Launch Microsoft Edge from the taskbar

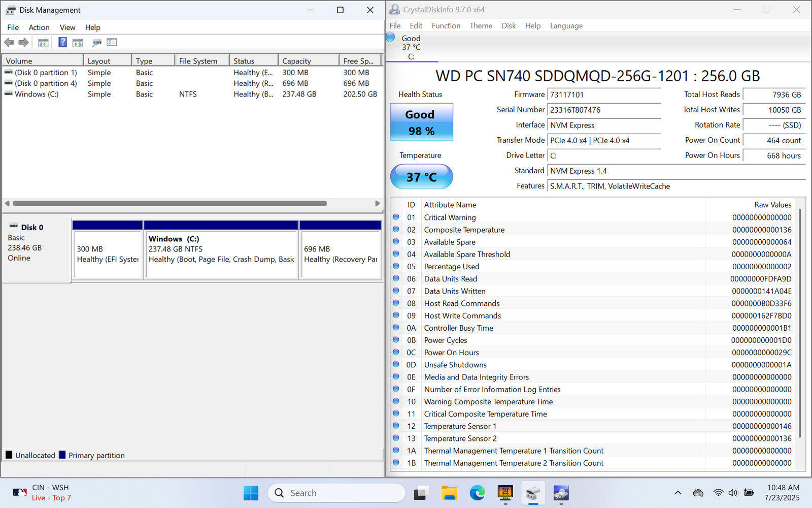coord(477,493)
